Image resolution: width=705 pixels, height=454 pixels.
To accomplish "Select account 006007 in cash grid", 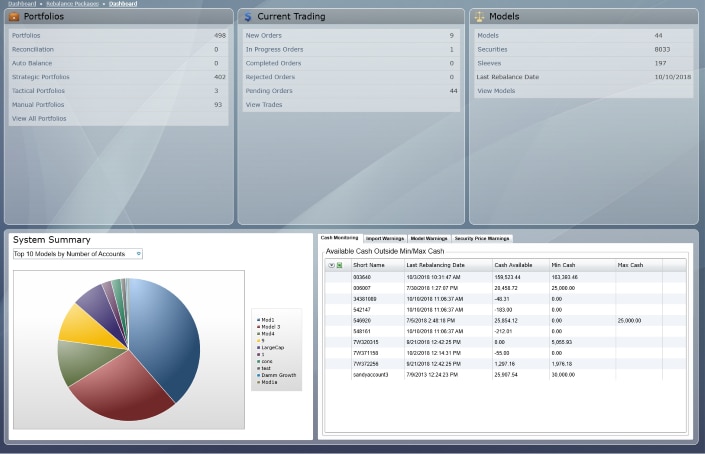I will (505, 288).
